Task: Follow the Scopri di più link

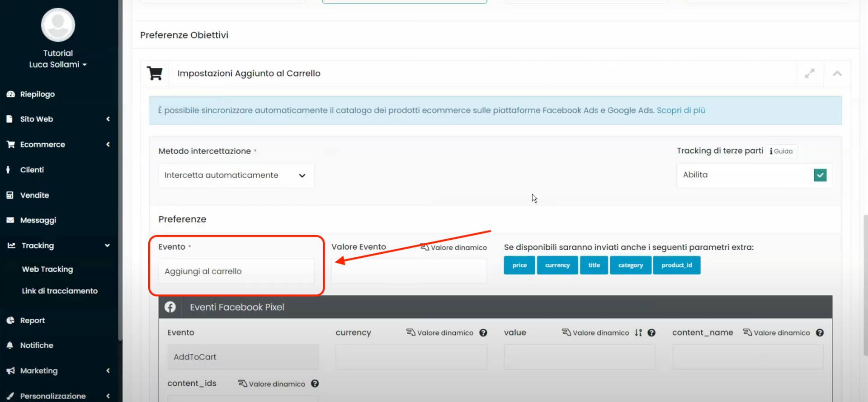Action: [681, 110]
